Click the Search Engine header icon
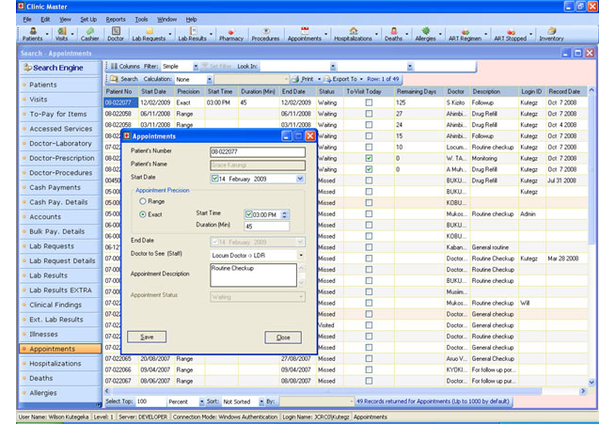Image resolution: width=615 pixels, height=424 pixels. click(x=28, y=67)
